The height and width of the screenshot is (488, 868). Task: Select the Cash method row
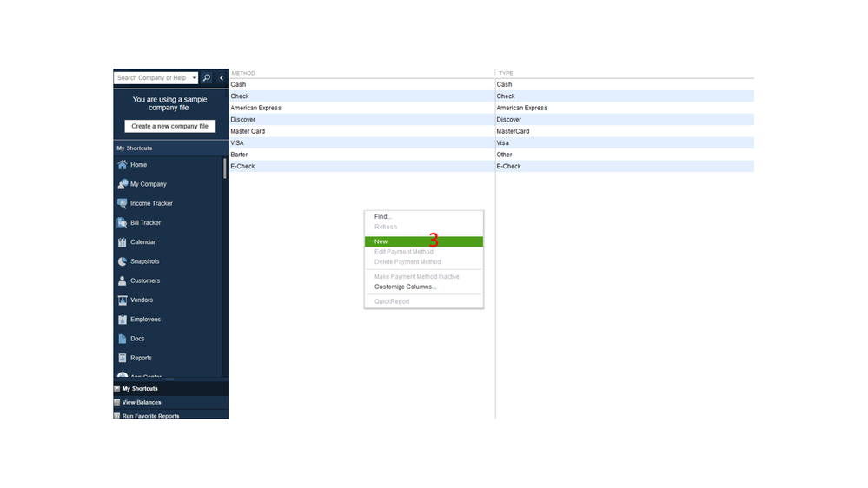point(492,84)
